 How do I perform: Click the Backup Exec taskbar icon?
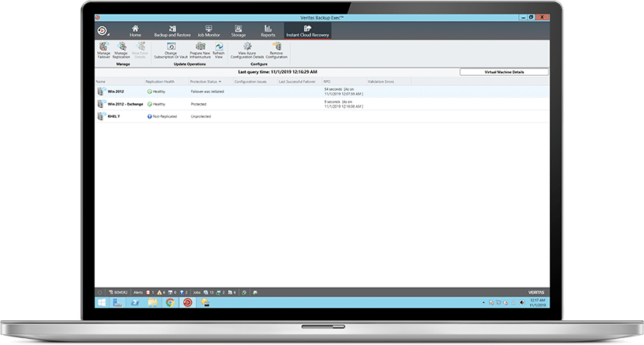tap(188, 302)
